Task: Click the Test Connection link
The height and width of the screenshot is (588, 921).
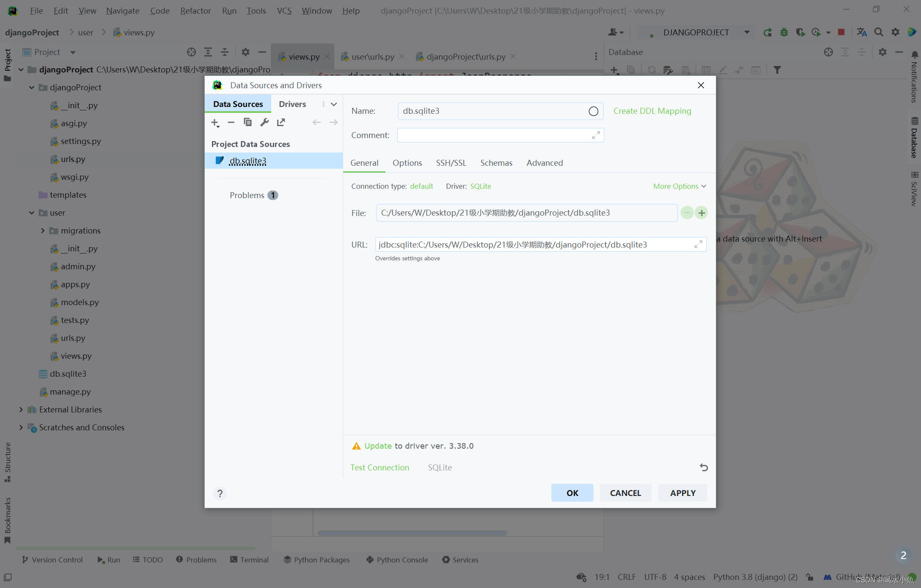Action: click(x=379, y=467)
